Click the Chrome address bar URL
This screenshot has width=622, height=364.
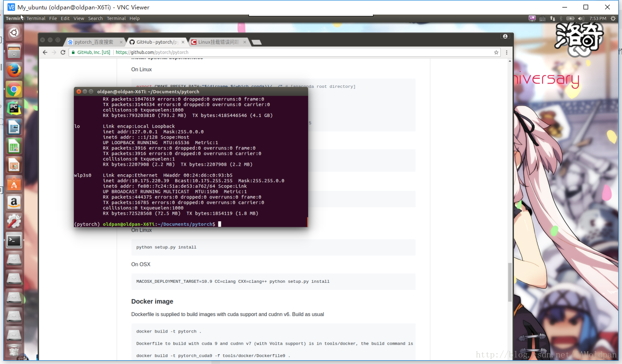point(152,53)
